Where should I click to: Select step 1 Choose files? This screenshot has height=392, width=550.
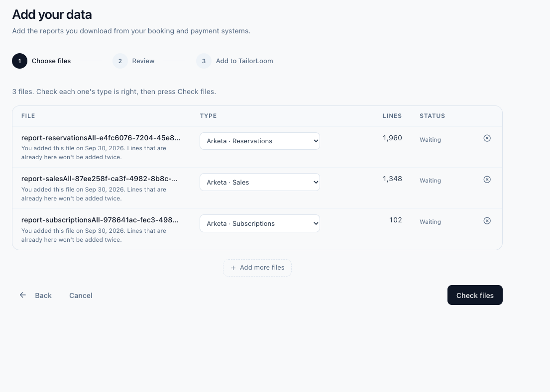tap(41, 61)
